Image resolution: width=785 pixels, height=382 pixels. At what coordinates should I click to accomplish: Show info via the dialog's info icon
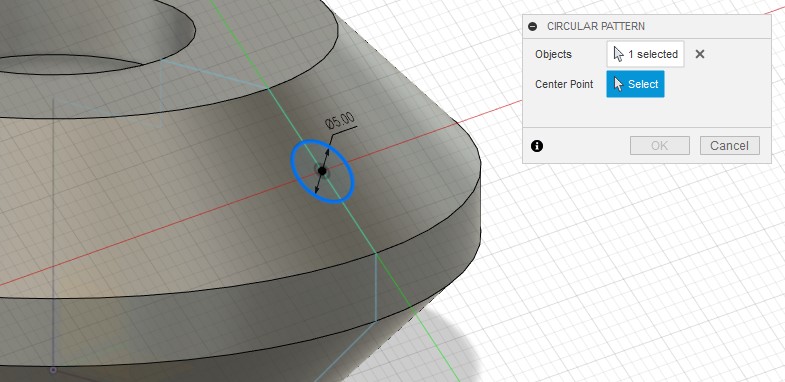537,146
